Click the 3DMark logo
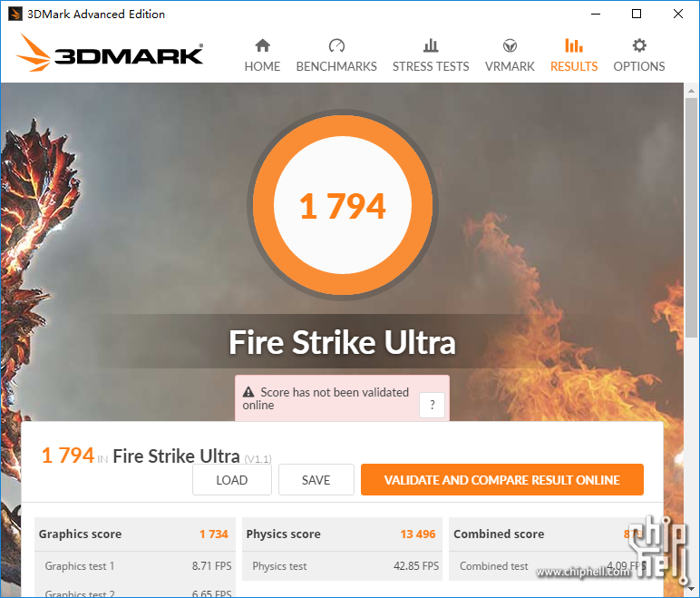Image resolution: width=700 pixels, height=598 pixels. click(x=110, y=53)
